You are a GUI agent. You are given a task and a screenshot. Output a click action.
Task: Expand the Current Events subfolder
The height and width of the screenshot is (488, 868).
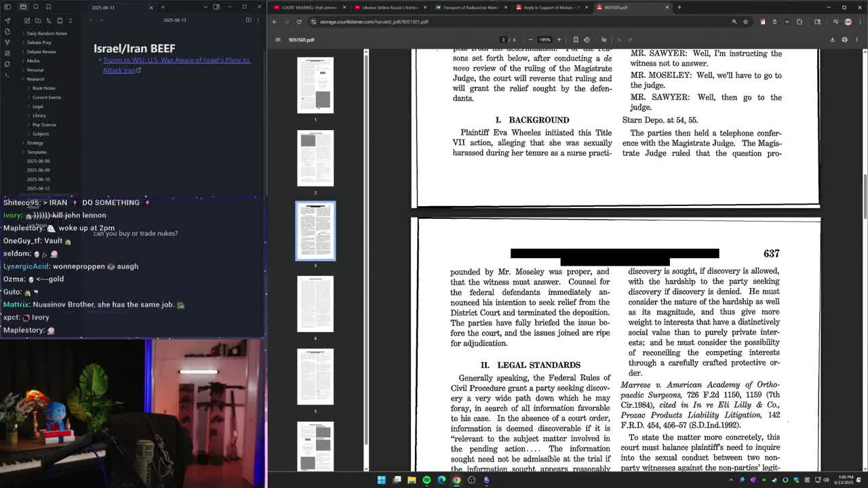point(46,97)
